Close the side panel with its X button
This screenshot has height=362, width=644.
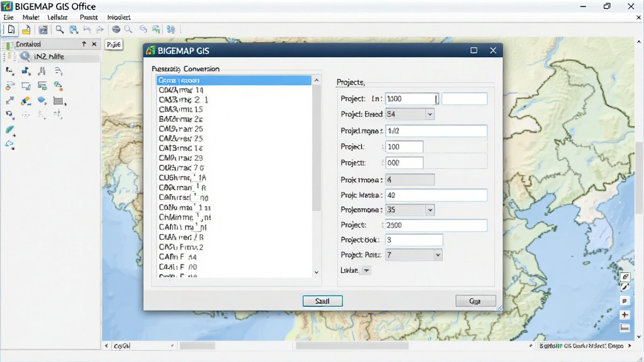pyautogui.click(x=94, y=44)
